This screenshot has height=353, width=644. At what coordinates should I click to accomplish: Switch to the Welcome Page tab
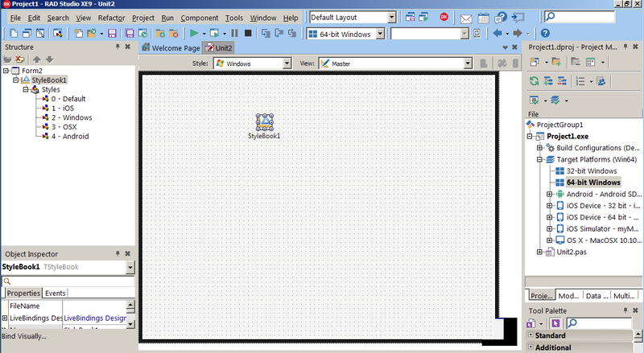pyautogui.click(x=171, y=47)
